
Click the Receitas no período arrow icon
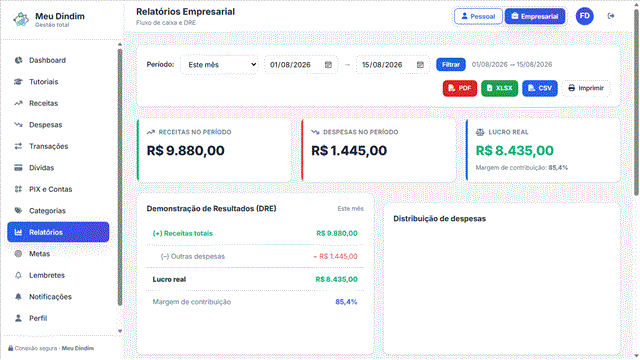[x=151, y=132]
